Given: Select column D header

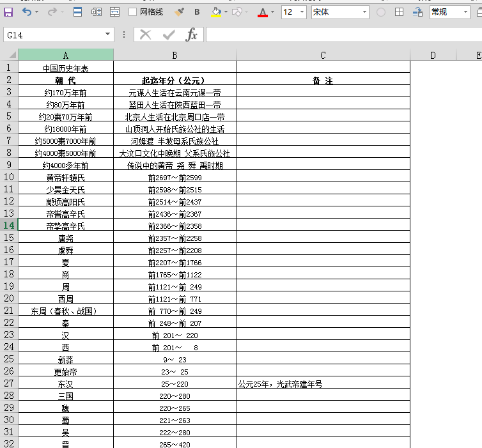Looking at the screenshot, I should tap(433, 55).
